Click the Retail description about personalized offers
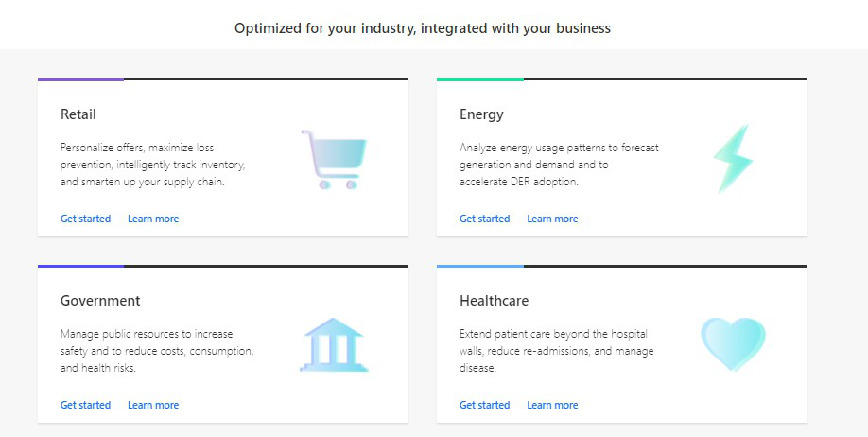This screenshot has height=437, width=868. [x=153, y=165]
